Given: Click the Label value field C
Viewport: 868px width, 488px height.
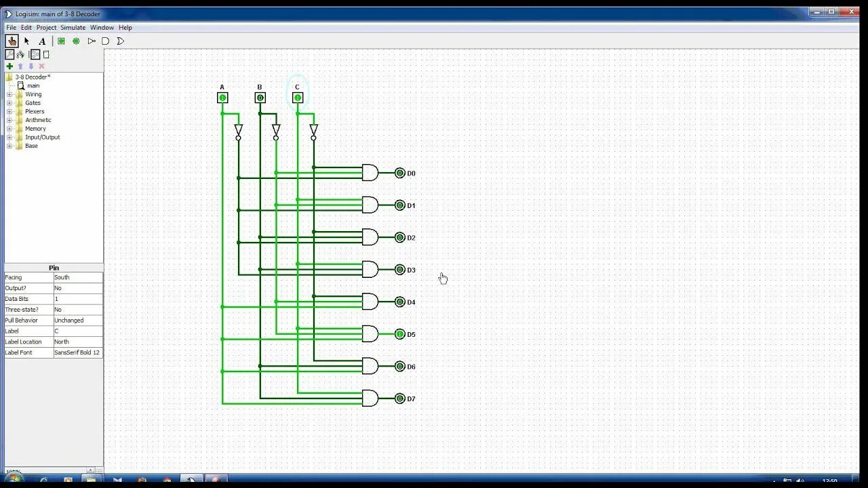Looking at the screenshot, I should (x=78, y=331).
